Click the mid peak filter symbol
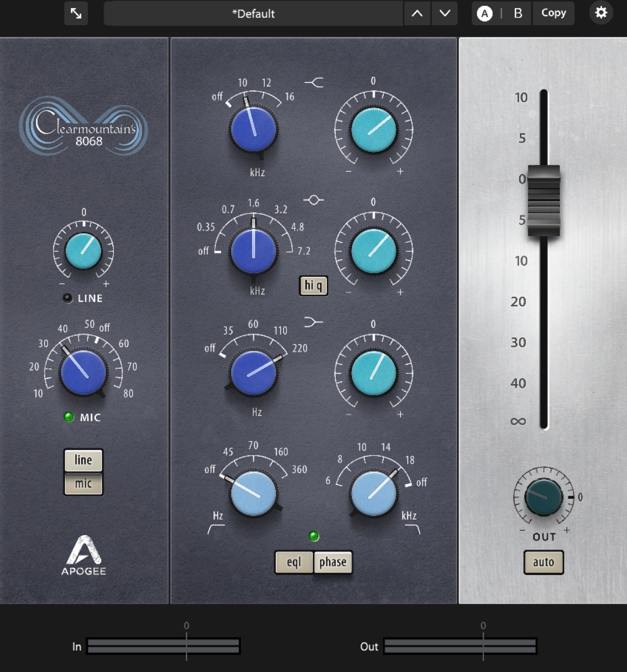Image resolution: width=627 pixels, height=672 pixels. click(x=314, y=200)
